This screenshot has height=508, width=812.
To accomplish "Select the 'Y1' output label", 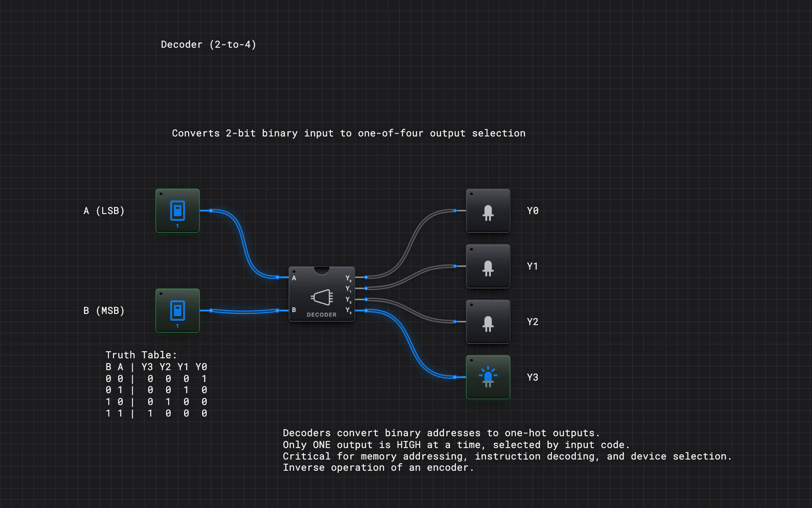I will 533,267.
